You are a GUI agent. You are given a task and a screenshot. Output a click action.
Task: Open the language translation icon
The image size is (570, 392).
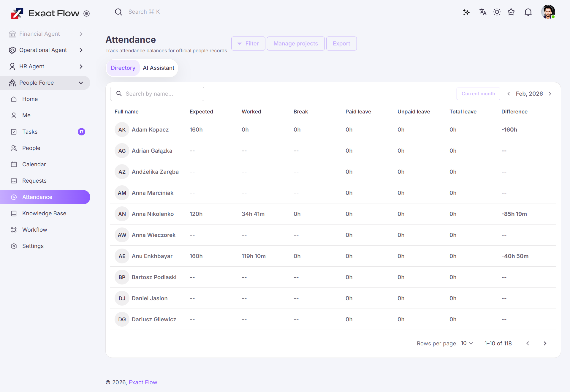pyautogui.click(x=483, y=12)
